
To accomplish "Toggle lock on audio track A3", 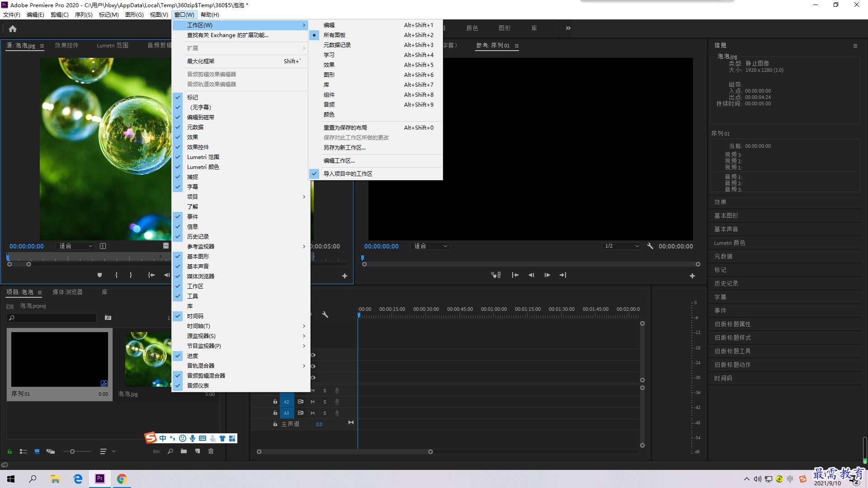I will pyautogui.click(x=275, y=413).
